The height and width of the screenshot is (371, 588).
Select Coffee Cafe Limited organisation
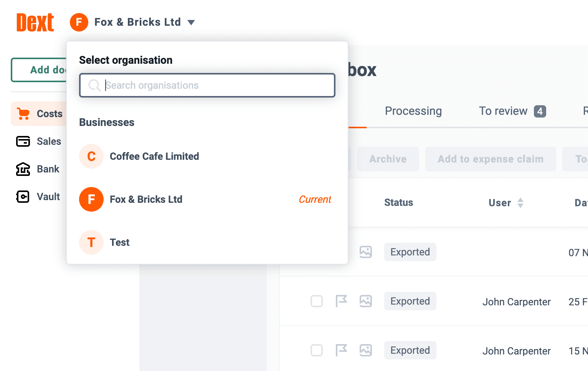(x=207, y=156)
